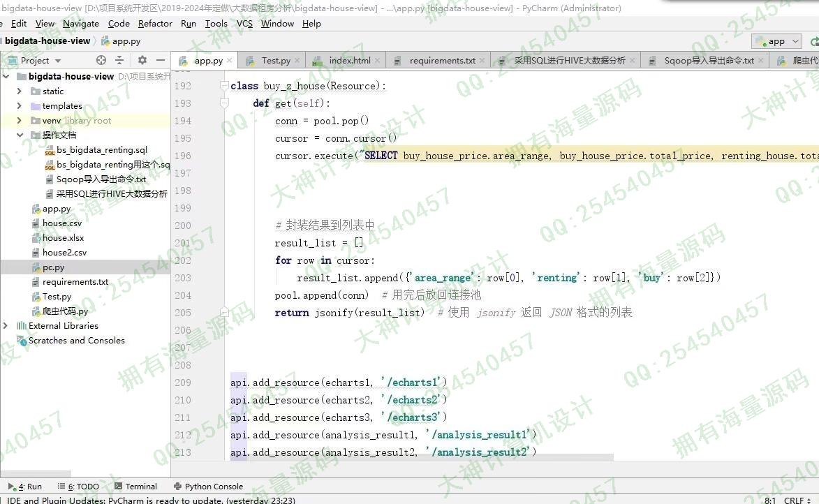This screenshot has width=819, height=504.
Task: Select app.py in project tree
Action: tap(51, 209)
